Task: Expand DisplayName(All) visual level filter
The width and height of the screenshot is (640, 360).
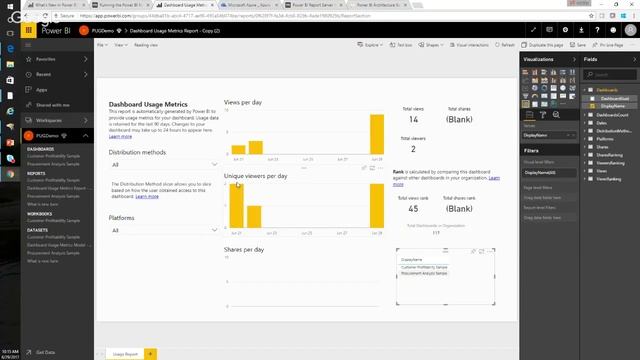Action: 549,173
